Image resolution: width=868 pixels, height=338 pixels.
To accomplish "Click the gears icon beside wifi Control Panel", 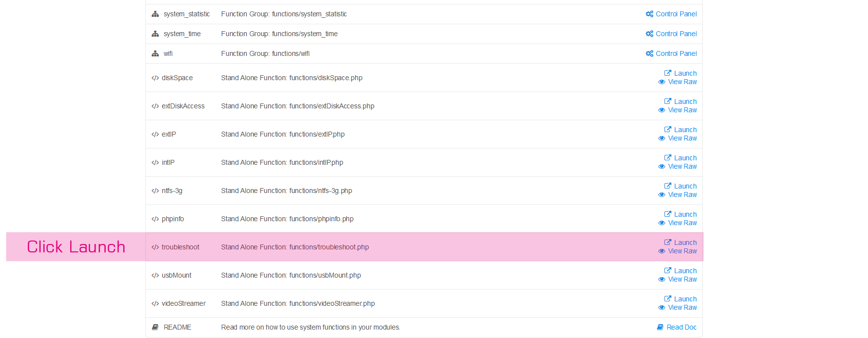I will coord(649,53).
